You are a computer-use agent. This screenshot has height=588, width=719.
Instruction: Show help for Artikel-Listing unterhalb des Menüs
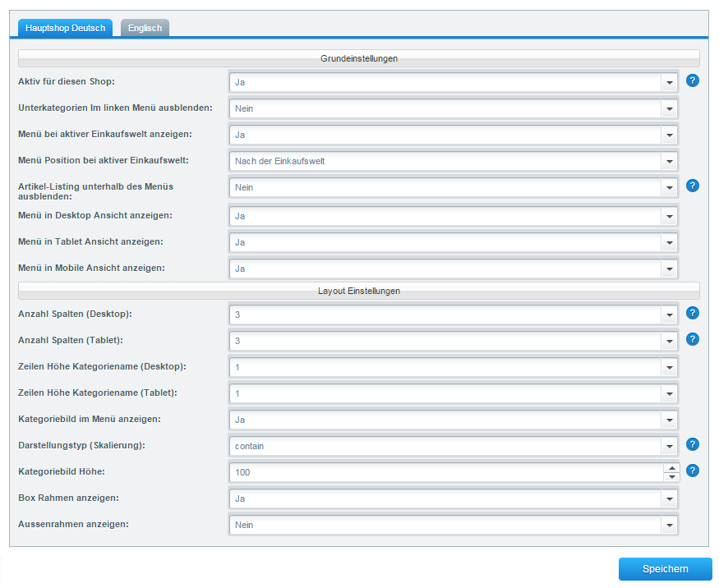[x=693, y=186]
